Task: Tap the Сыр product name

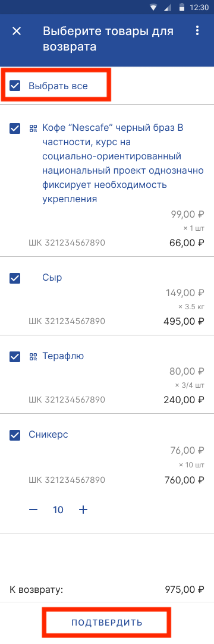Action: [52, 278]
